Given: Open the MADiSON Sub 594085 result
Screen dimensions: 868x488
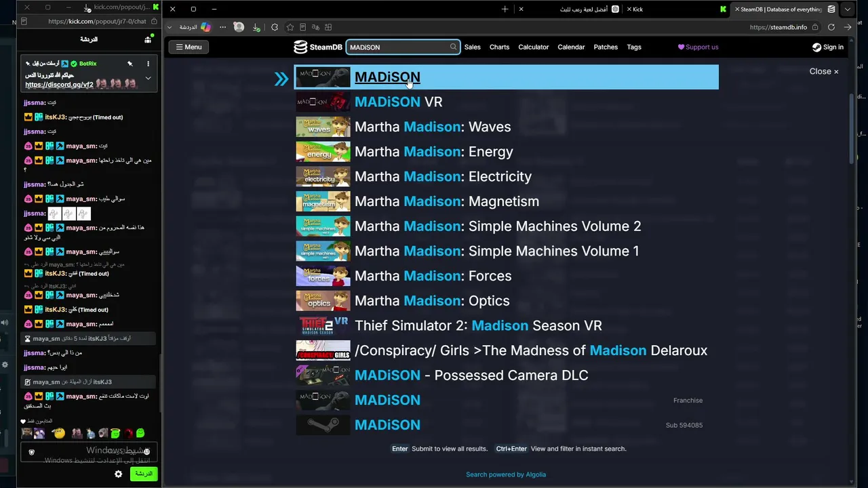Looking at the screenshot, I should (x=506, y=425).
